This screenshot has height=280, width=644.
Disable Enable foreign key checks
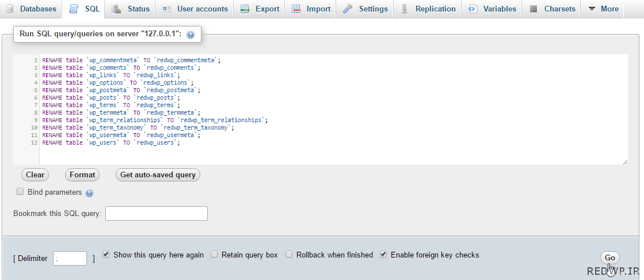tap(383, 255)
